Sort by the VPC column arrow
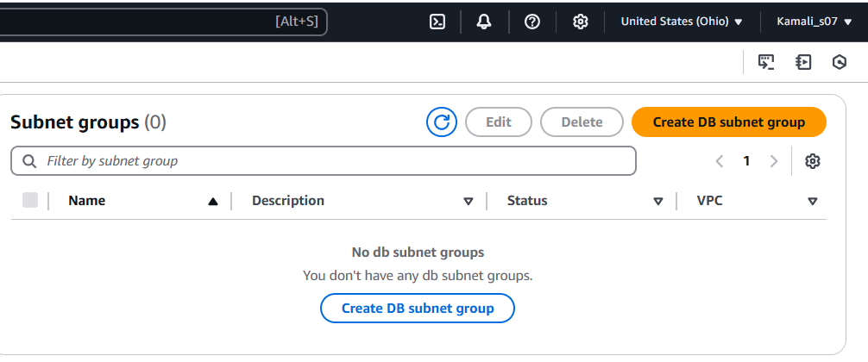Image resolution: width=868 pixels, height=362 pixels. [x=813, y=202]
